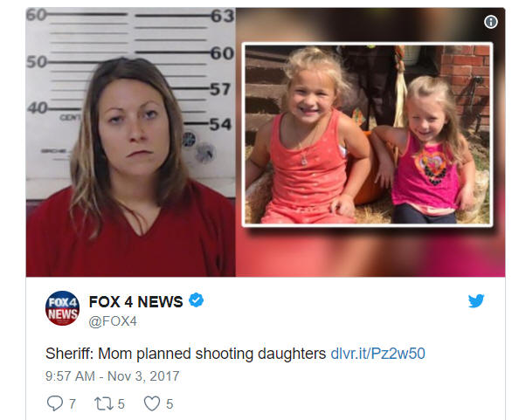This screenshot has width=512, height=420.
Task: Open the FOX 4 NEWS round avatar
Action: point(62,308)
